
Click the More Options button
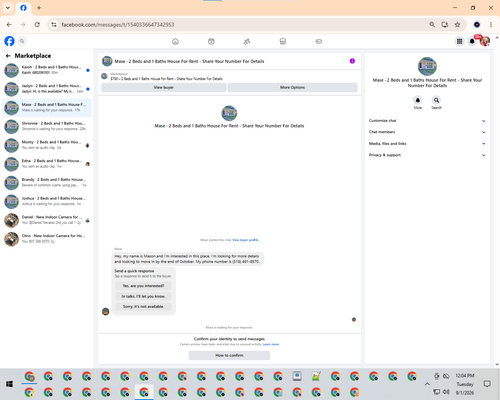pos(293,87)
